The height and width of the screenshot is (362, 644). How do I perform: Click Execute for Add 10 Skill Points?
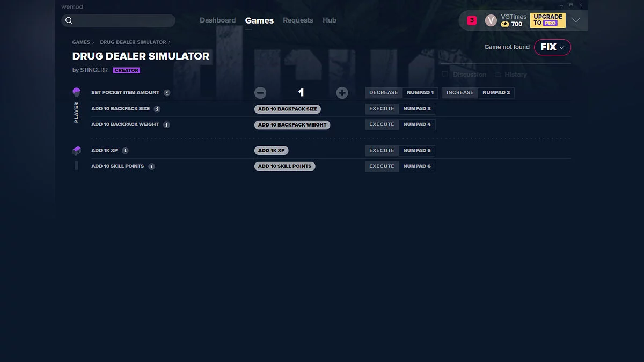pos(382,166)
